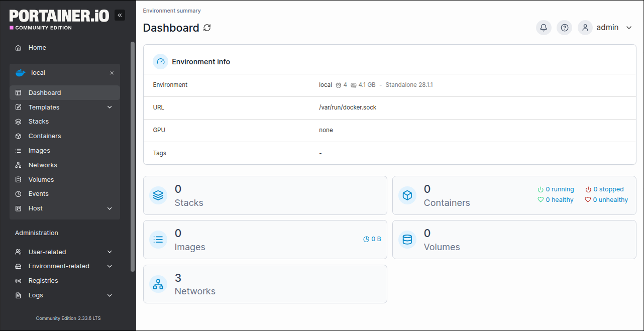The image size is (644, 331).
Task: Click the Volumes database tile icon
Action: click(x=407, y=240)
